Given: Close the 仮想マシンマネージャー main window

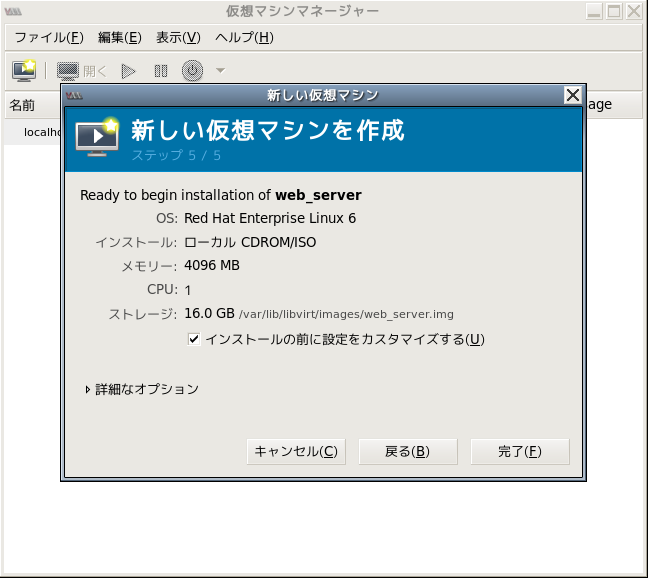Looking at the screenshot, I should click(x=634, y=11).
